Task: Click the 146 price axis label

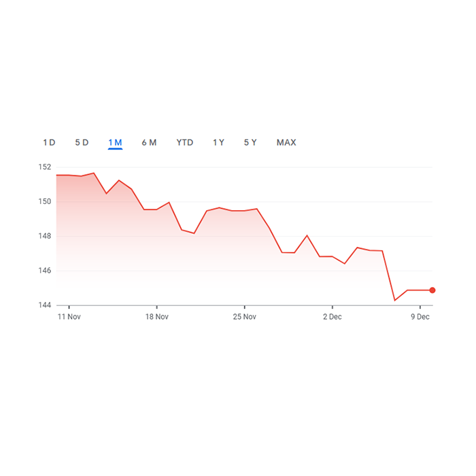Action: pos(45,271)
